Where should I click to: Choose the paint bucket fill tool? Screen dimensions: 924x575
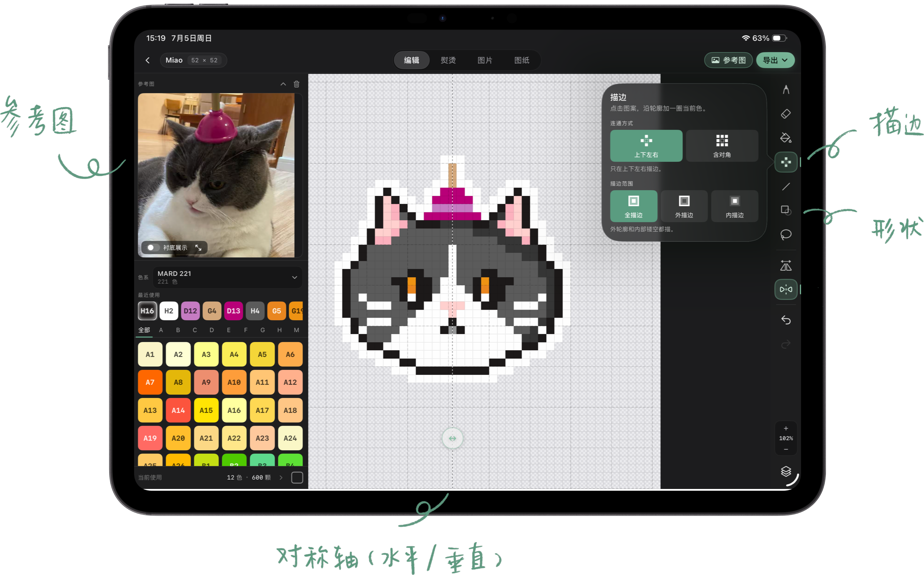click(785, 138)
